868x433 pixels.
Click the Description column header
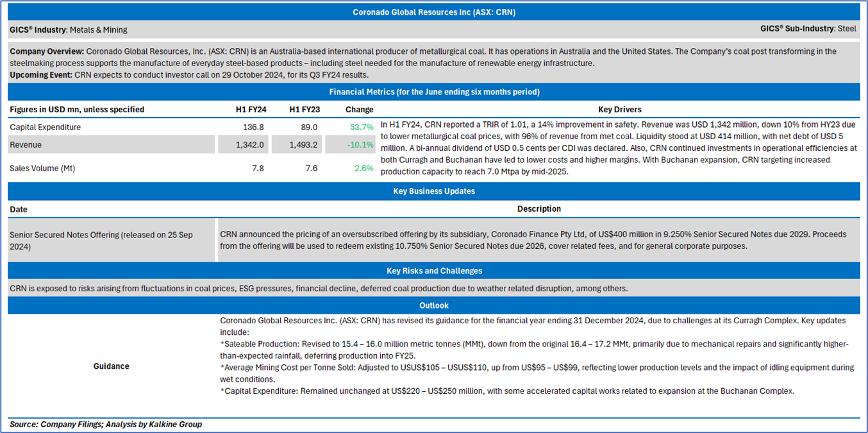539,208
